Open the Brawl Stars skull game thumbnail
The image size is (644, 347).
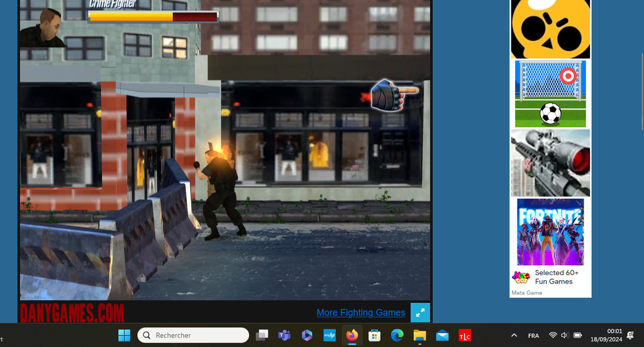pyautogui.click(x=550, y=29)
